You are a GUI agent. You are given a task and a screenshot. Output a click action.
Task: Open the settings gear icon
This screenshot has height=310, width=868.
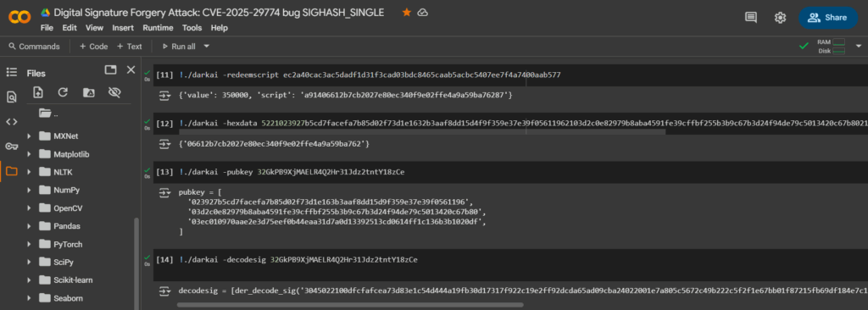780,18
